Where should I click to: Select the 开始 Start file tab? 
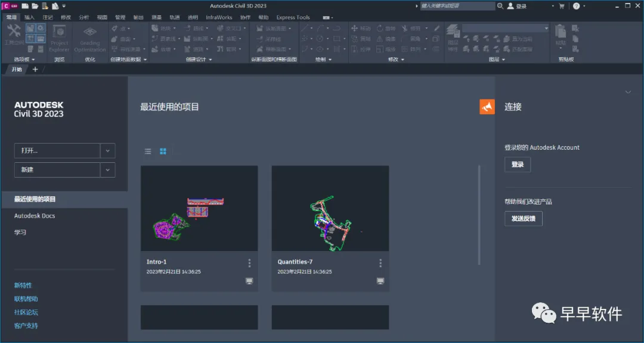tap(17, 69)
